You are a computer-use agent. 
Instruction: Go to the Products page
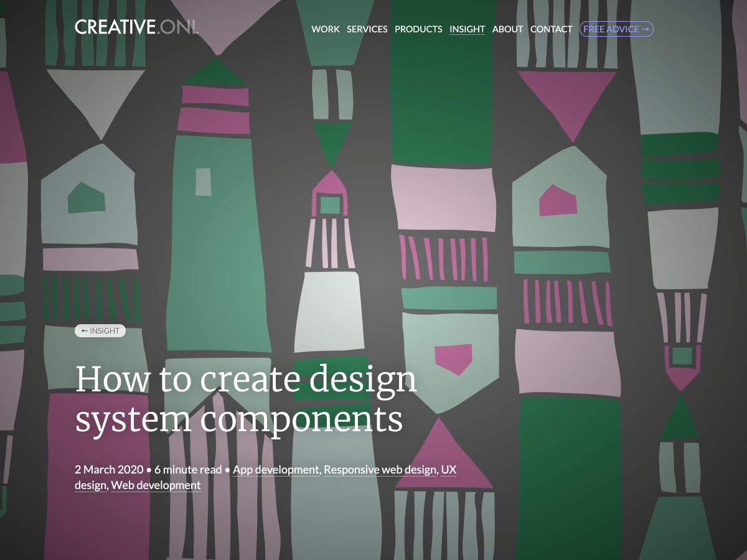pos(418,29)
